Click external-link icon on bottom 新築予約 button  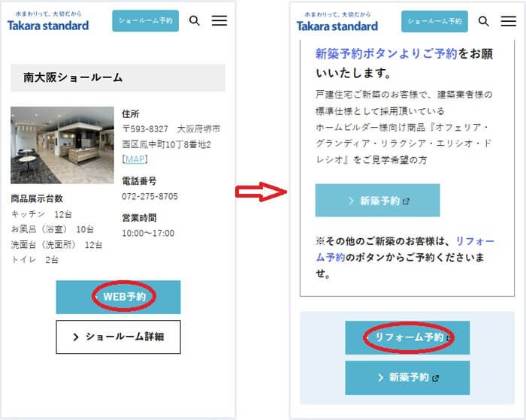(x=435, y=378)
